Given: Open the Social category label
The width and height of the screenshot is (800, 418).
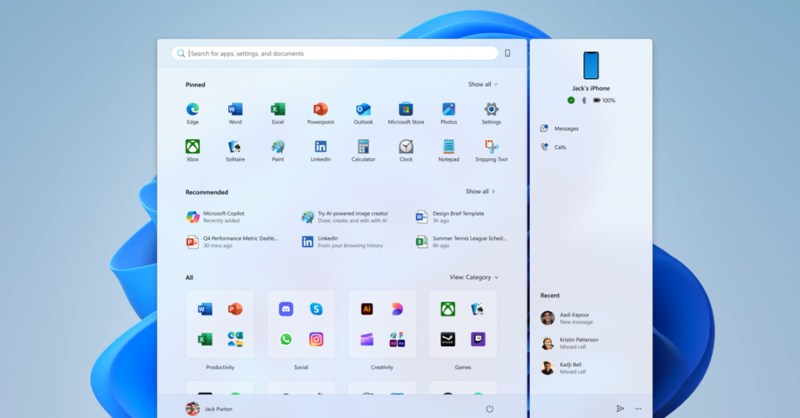Looking at the screenshot, I should click(x=301, y=367).
